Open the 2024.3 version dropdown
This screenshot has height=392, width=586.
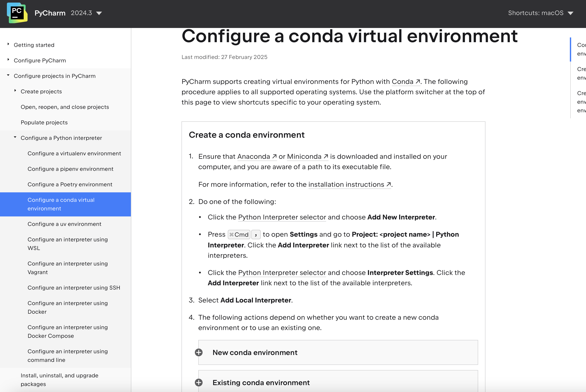(86, 13)
